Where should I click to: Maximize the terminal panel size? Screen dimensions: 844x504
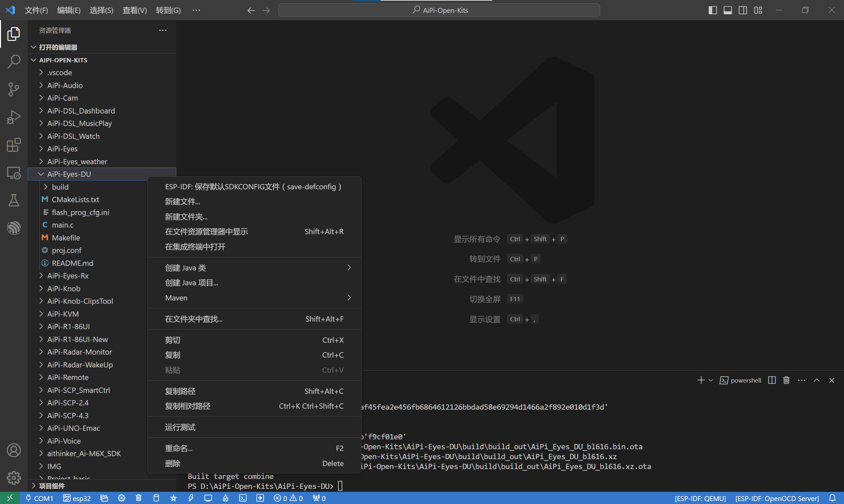[x=817, y=380]
